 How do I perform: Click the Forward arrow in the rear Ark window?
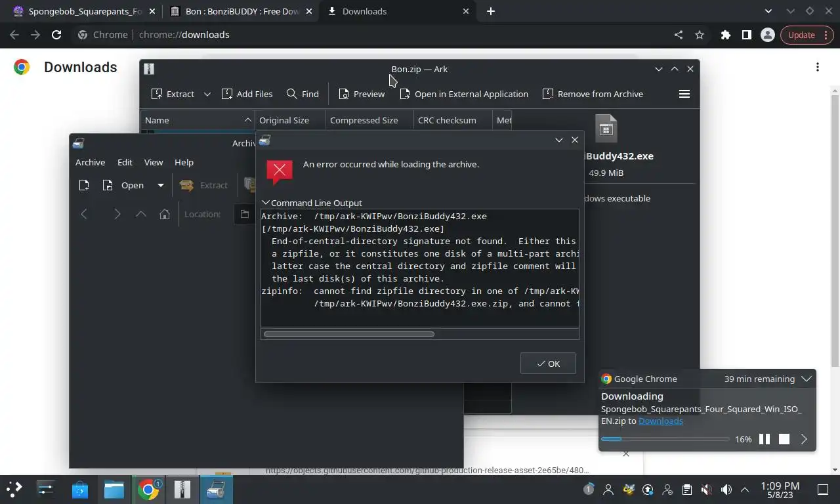point(117,214)
